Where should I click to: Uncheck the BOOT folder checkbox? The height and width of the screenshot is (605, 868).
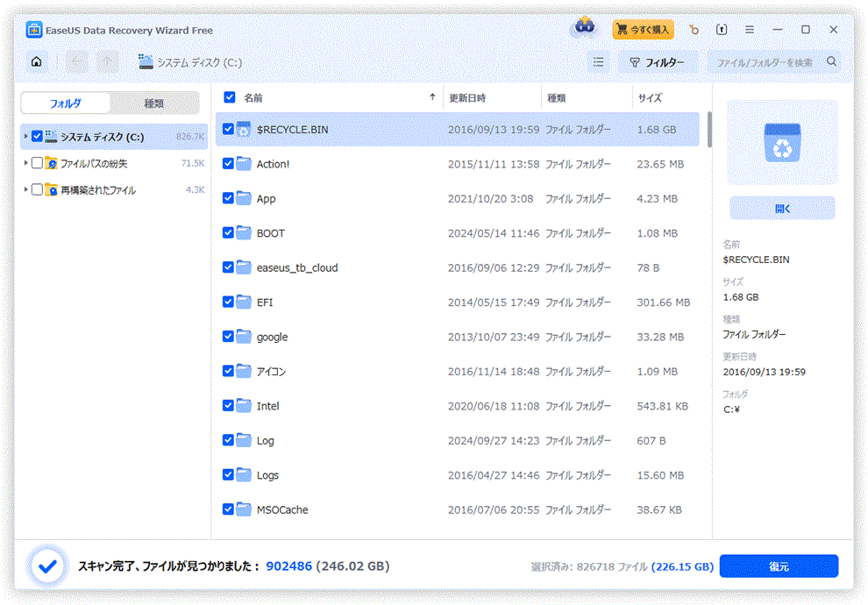[228, 233]
